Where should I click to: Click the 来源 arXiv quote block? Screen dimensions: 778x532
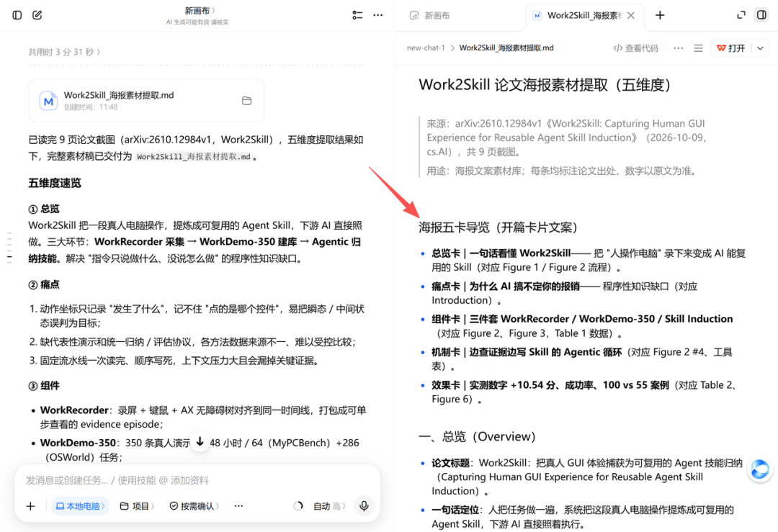(x=565, y=137)
